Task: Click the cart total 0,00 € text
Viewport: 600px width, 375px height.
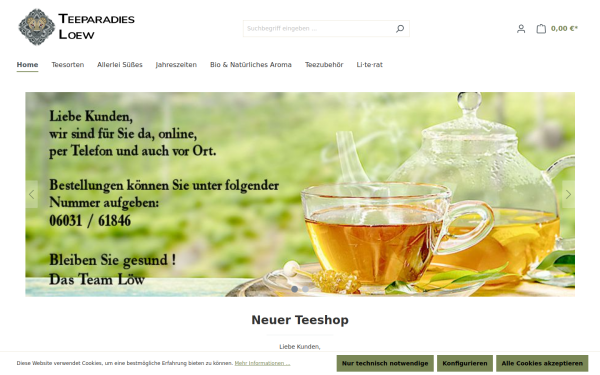Action: 564,29
